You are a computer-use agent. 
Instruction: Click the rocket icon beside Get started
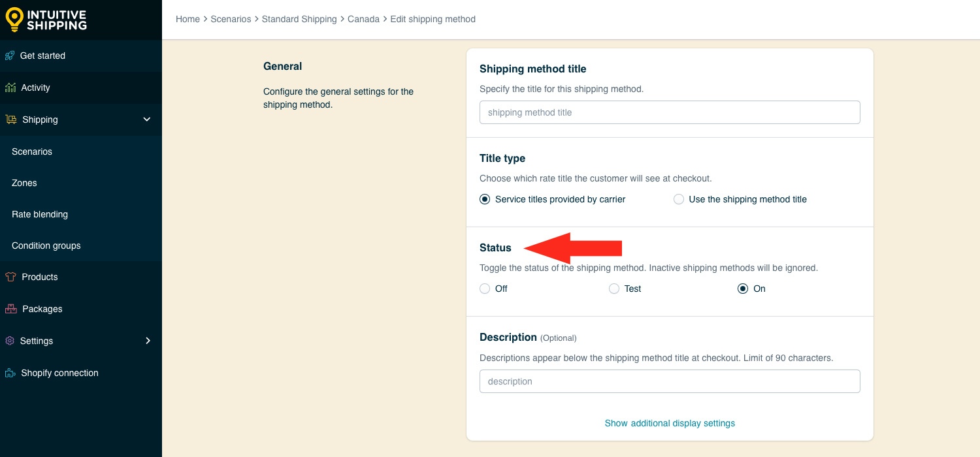[x=10, y=55]
